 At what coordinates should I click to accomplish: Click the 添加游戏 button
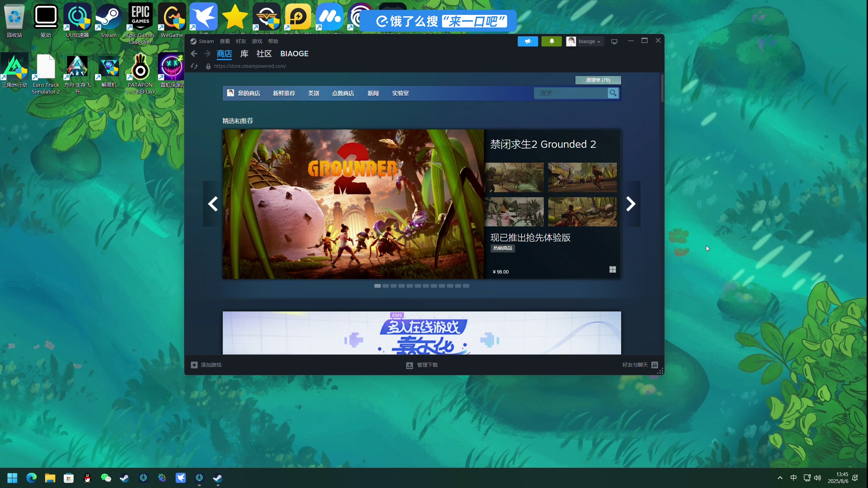(x=206, y=365)
